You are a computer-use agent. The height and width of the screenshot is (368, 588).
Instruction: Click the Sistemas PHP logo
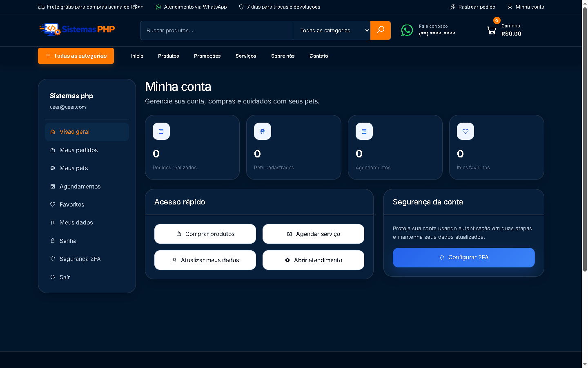(x=77, y=29)
